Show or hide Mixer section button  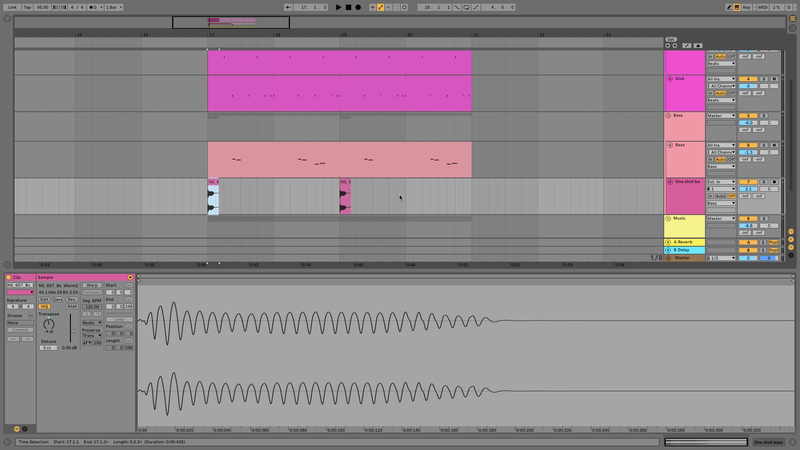791,247
